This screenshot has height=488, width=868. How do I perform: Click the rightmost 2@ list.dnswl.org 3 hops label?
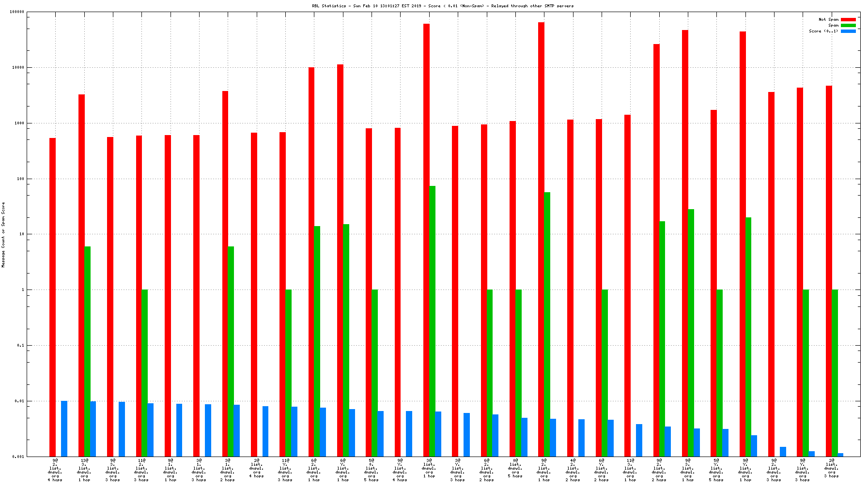831,468
